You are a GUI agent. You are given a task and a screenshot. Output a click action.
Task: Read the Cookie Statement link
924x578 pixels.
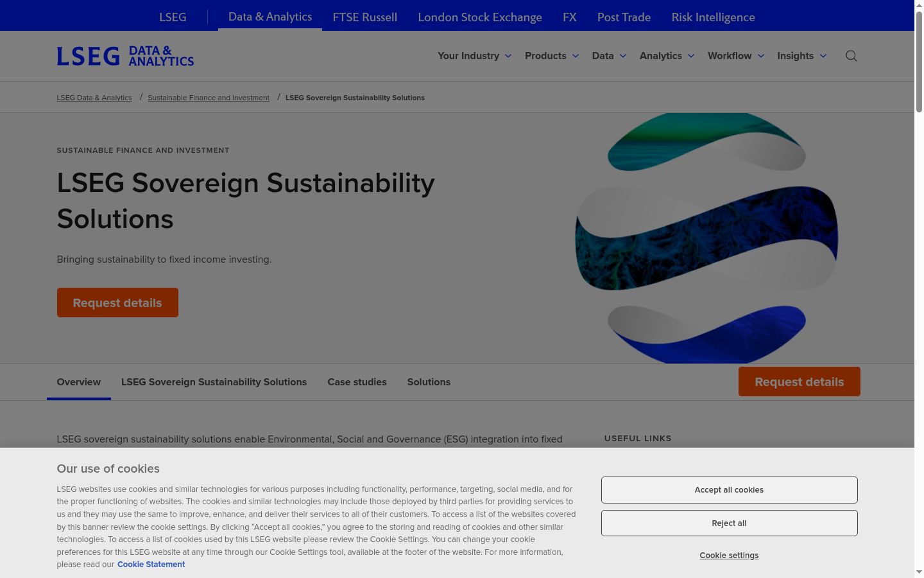pyautogui.click(x=151, y=565)
